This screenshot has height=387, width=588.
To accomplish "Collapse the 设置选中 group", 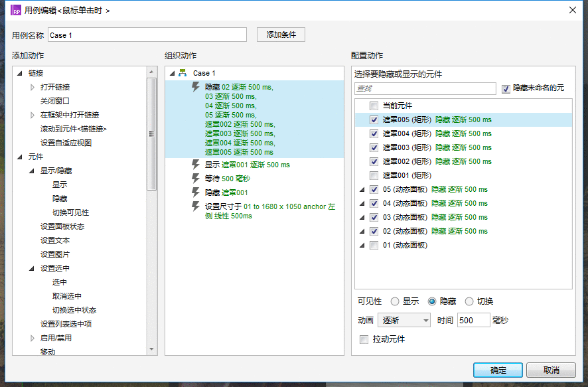I will [32, 268].
